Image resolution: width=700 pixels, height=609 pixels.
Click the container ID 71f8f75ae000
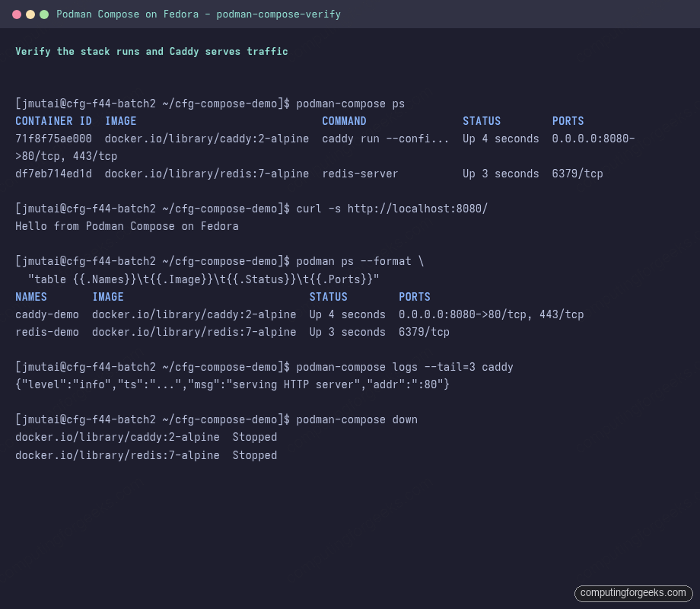pos(53,139)
